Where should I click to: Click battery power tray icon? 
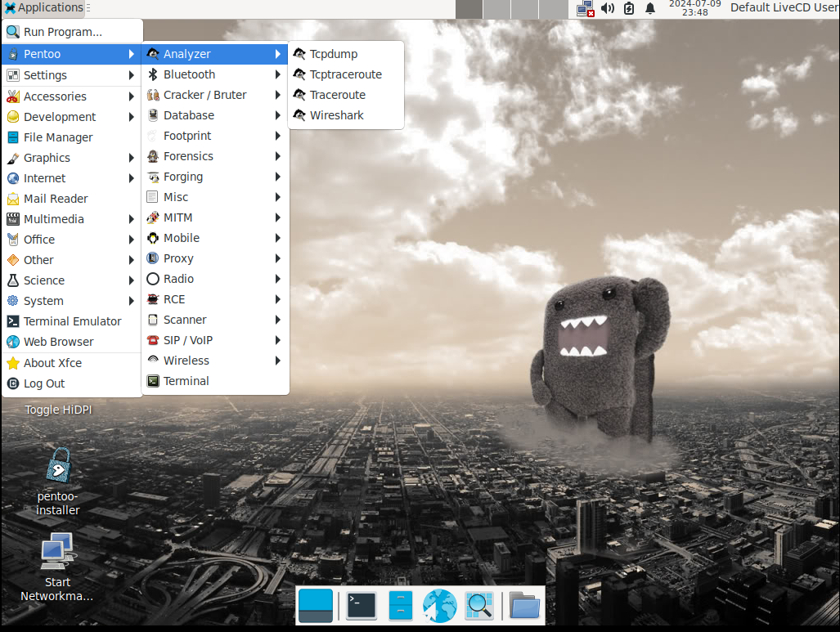629,8
